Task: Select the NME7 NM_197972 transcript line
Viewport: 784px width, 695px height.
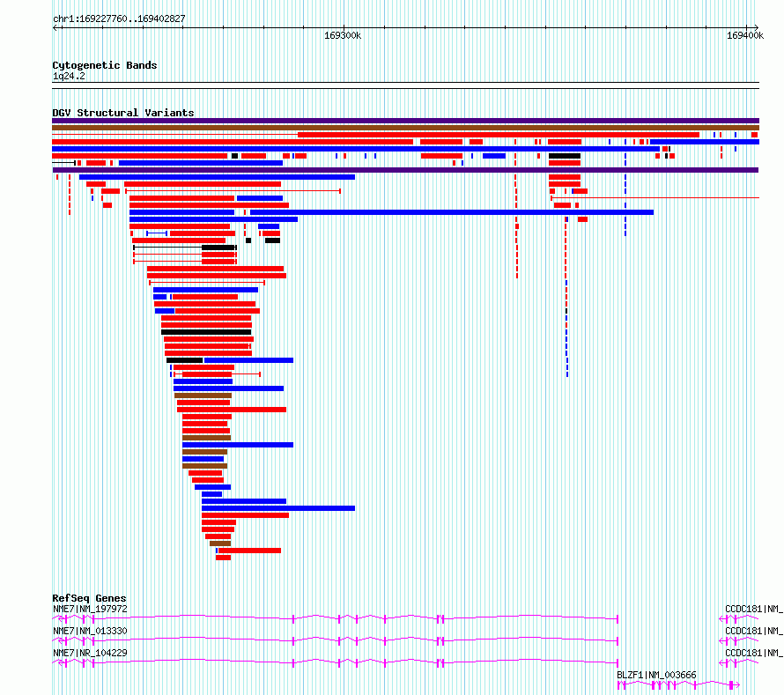Action: pyautogui.click(x=336, y=619)
